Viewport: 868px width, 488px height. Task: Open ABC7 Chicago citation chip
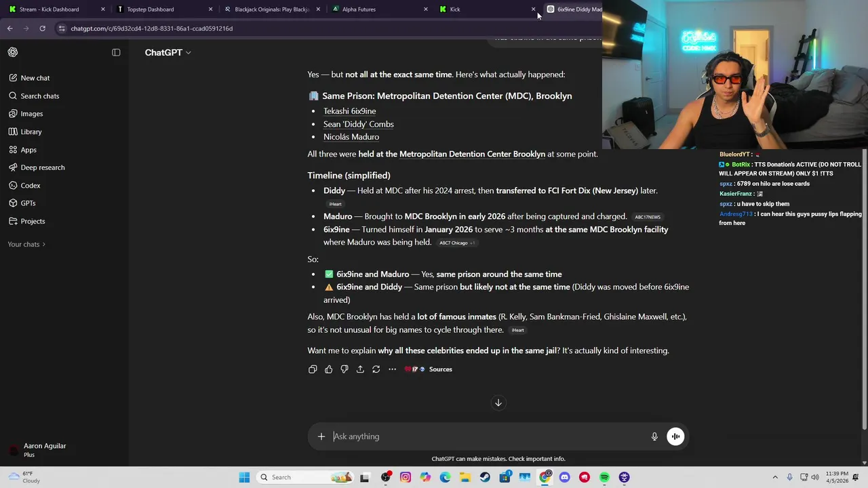[x=457, y=243]
